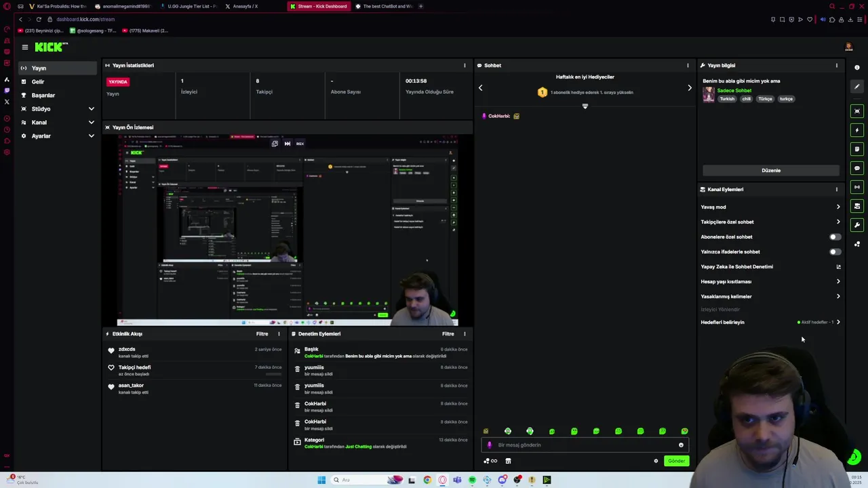Click the Sadece Sohbet category link
Viewport: 868px width, 488px height.
point(734,90)
